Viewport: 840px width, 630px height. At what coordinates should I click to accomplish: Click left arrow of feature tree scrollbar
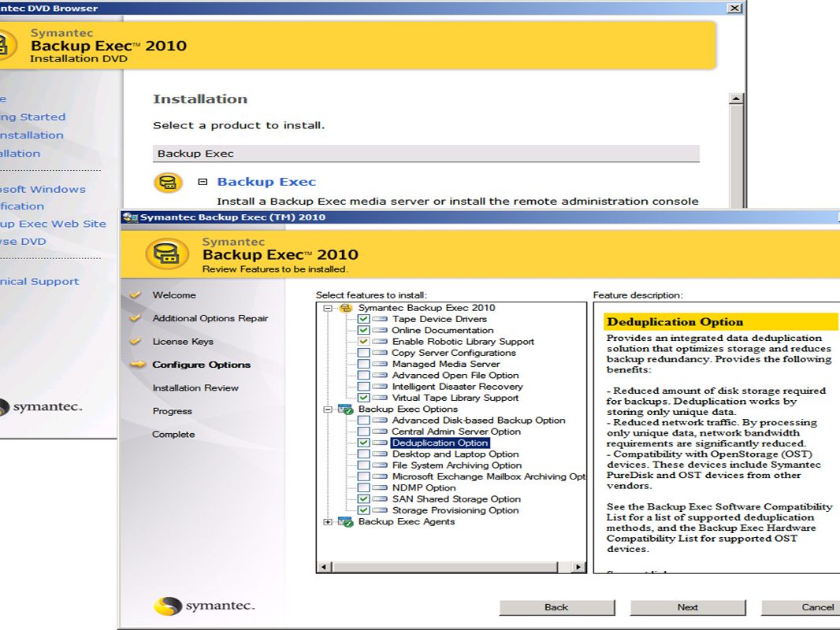324,567
